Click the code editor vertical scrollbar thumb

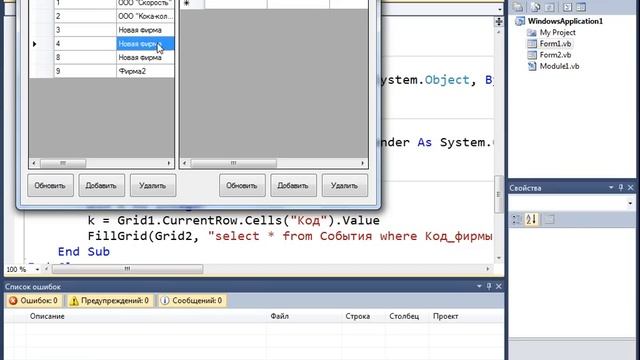[499, 194]
